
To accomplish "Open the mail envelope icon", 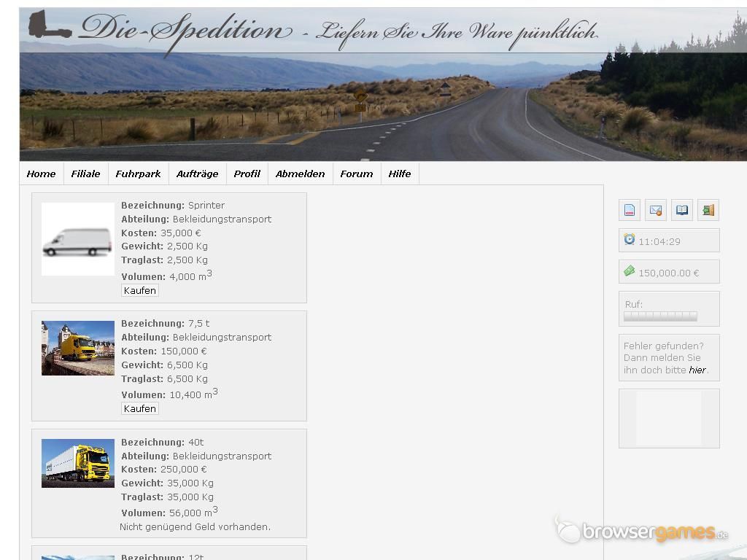I will pos(656,210).
